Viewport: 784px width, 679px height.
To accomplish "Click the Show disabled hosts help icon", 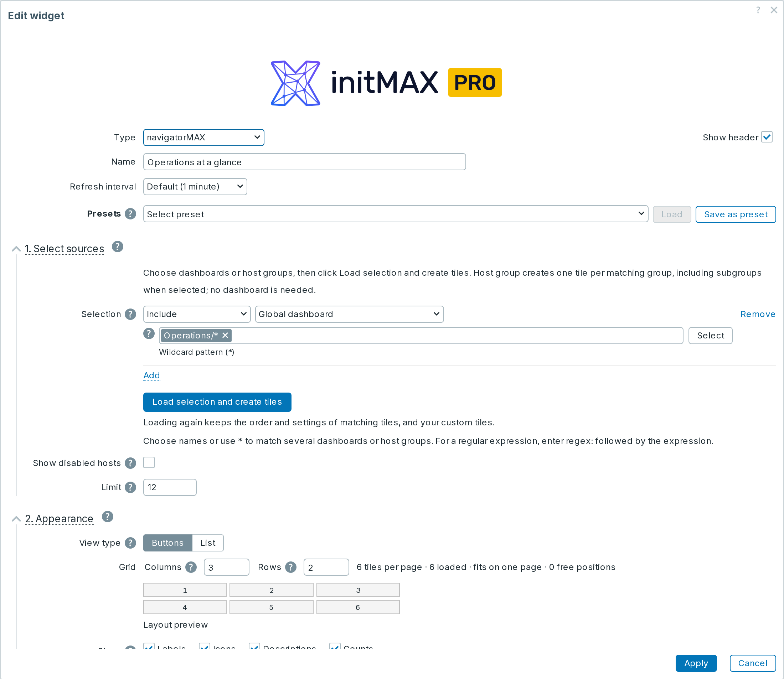I will [x=130, y=463].
